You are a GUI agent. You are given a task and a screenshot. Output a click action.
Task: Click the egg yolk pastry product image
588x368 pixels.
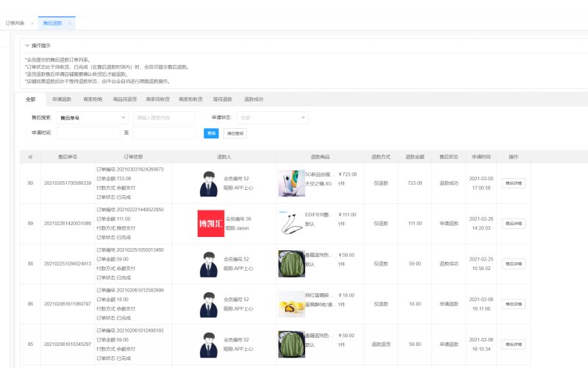[291, 304]
